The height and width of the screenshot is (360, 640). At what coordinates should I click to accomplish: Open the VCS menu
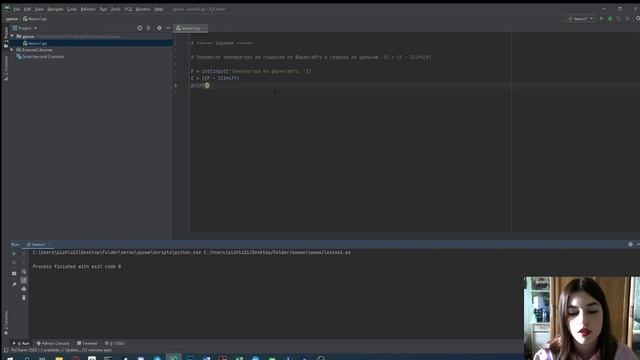(x=128, y=9)
